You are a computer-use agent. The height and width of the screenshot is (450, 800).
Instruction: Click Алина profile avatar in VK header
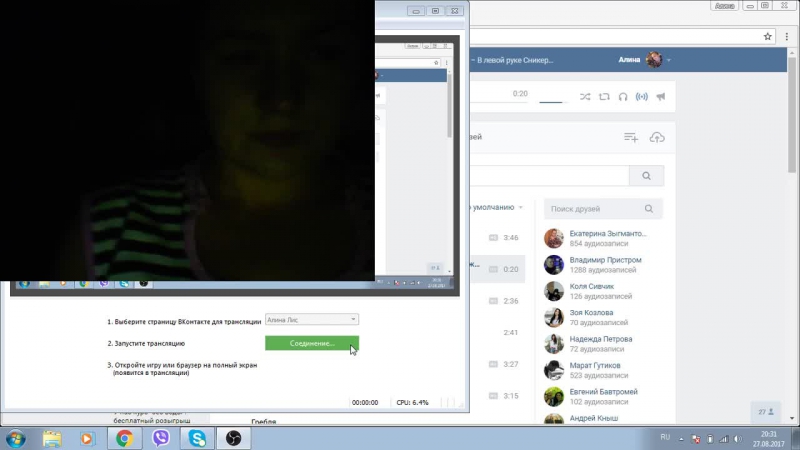[654, 60]
